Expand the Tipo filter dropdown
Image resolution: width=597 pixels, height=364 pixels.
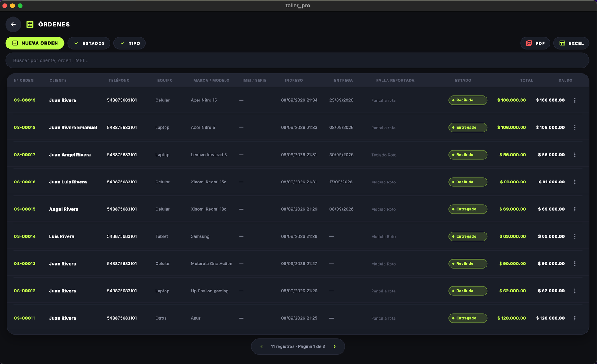(x=129, y=43)
